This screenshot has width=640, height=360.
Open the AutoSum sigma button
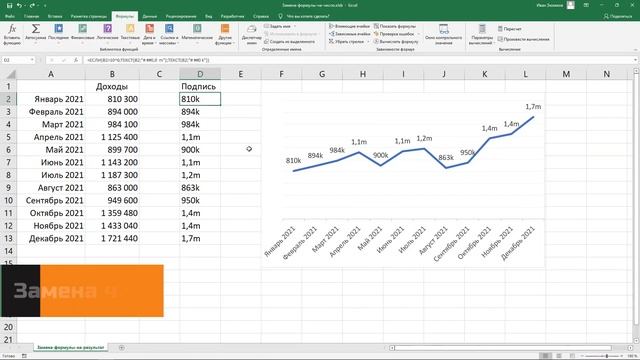36,29
